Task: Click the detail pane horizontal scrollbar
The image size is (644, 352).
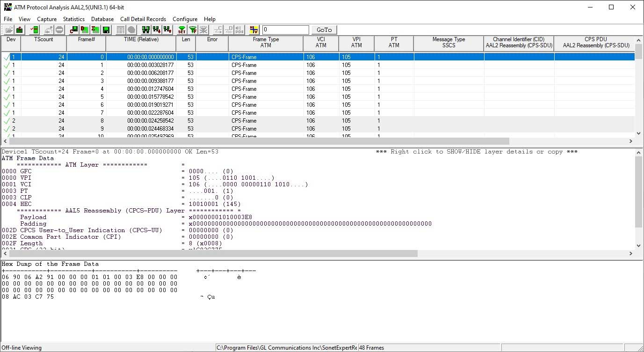Action: [x=213, y=253]
